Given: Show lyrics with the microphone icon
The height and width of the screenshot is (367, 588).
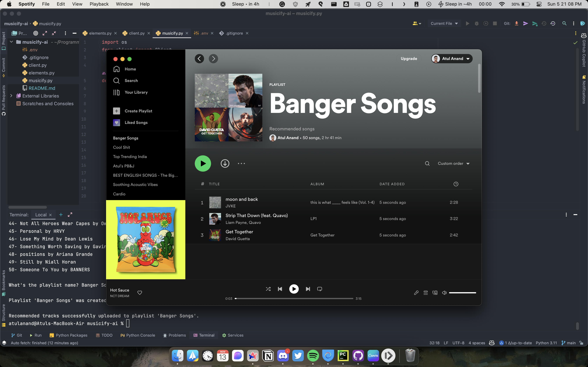Looking at the screenshot, I should point(416,293).
